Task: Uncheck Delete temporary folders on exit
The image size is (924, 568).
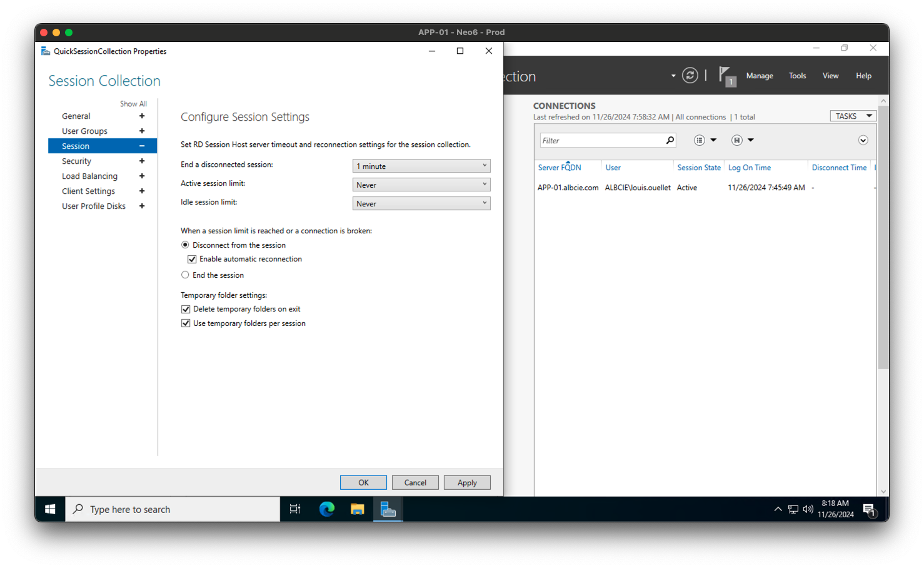Action: [x=186, y=308]
